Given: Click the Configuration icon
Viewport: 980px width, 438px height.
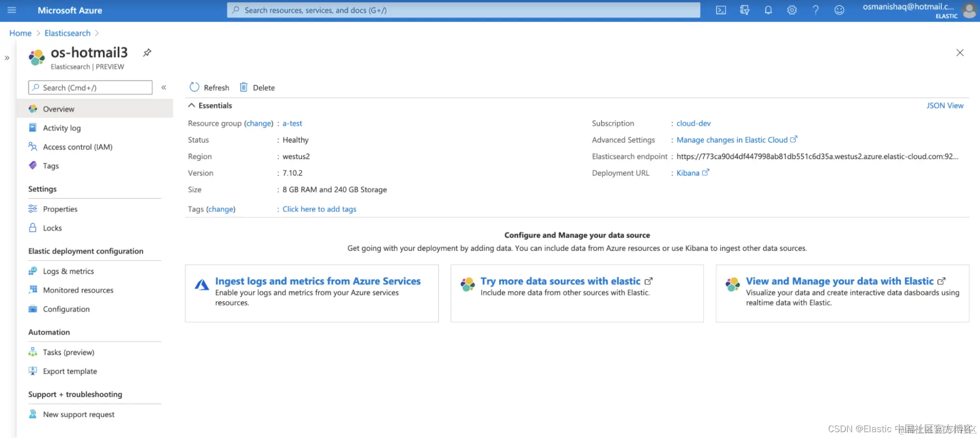Looking at the screenshot, I should click(33, 309).
